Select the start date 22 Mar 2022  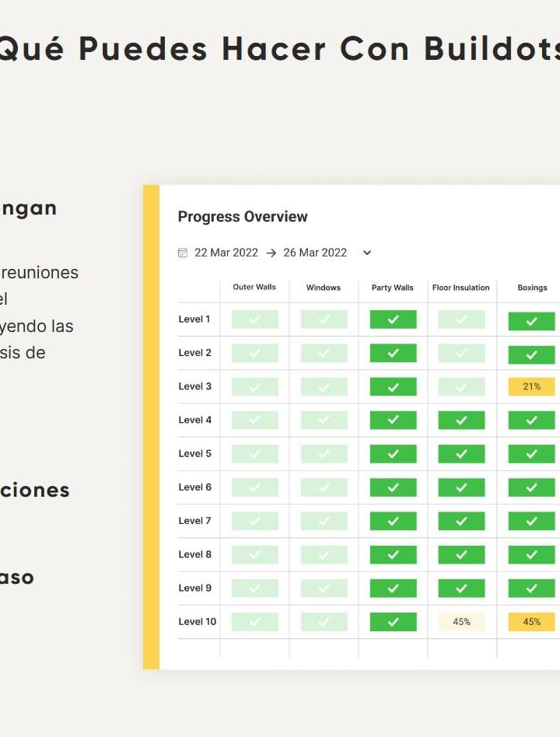[x=226, y=253]
